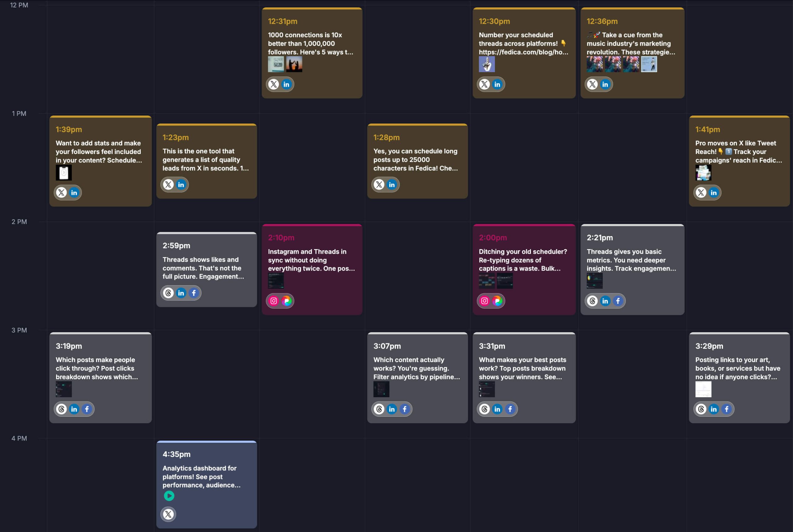Image resolution: width=793 pixels, height=532 pixels.
Task: Click Threads icon on the 2:59pm post
Action: pyautogui.click(x=168, y=293)
